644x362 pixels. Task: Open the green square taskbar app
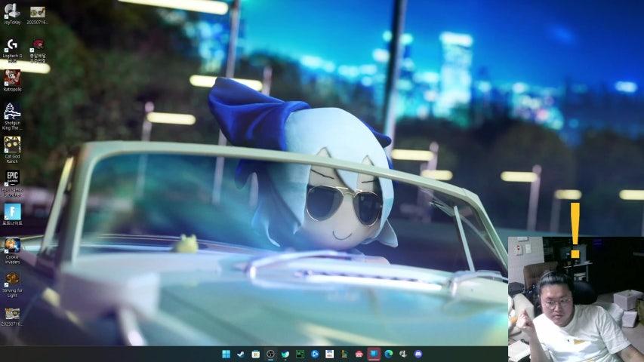(x=300, y=354)
